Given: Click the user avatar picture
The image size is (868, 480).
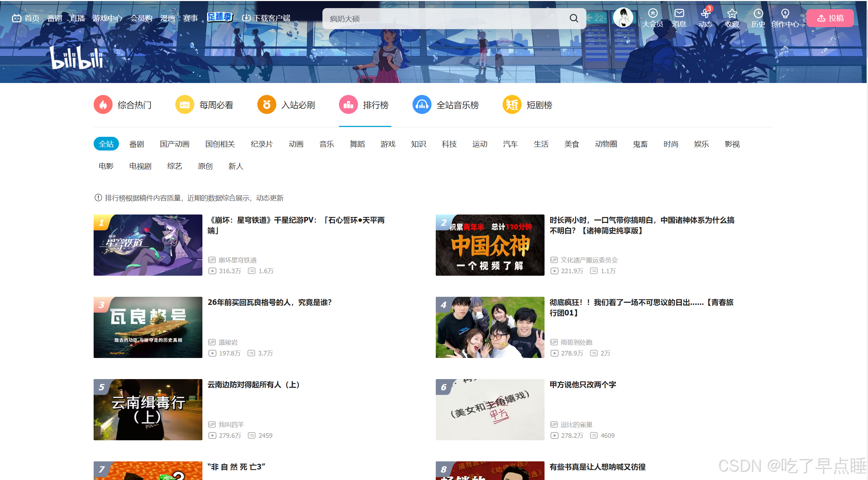Looking at the screenshot, I should (x=623, y=18).
